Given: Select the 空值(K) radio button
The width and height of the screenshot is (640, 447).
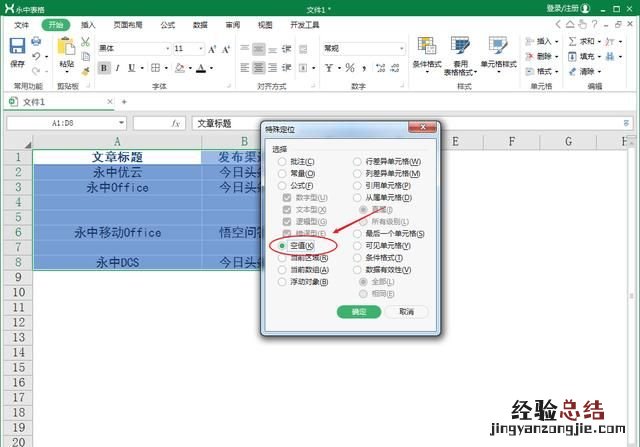Looking at the screenshot, I should coord(283,245).
